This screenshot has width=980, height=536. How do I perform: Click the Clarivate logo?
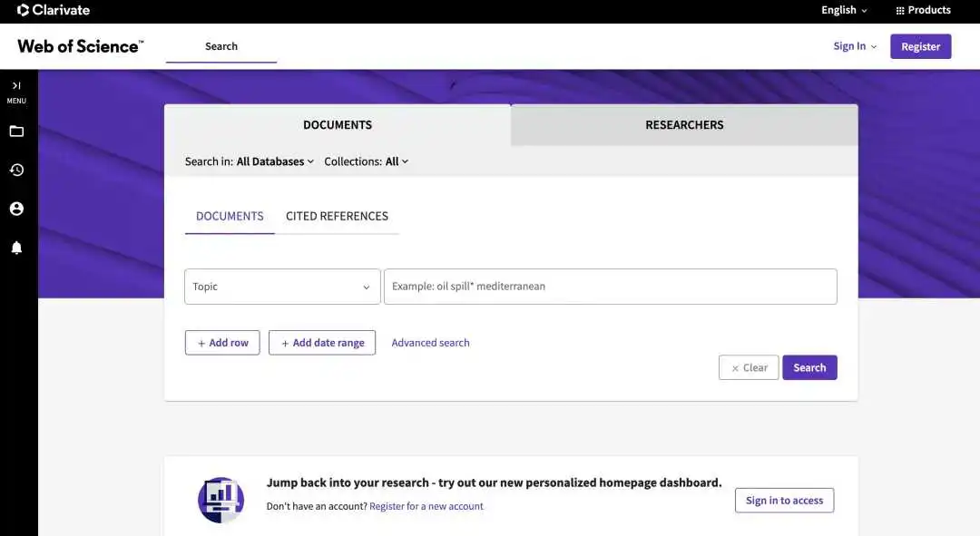pyautogui.click(x=54, y=10)
